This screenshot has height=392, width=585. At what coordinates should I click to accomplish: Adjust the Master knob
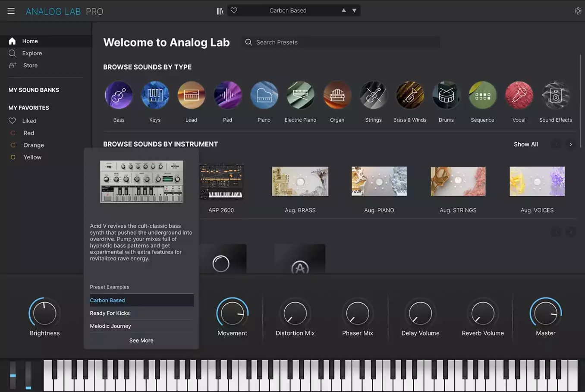pyautogui.click(x=545, y=314)
